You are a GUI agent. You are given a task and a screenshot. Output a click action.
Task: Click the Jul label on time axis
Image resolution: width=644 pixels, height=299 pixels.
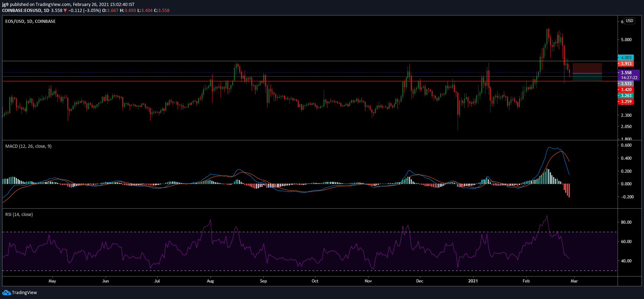[x=157, y=281]
